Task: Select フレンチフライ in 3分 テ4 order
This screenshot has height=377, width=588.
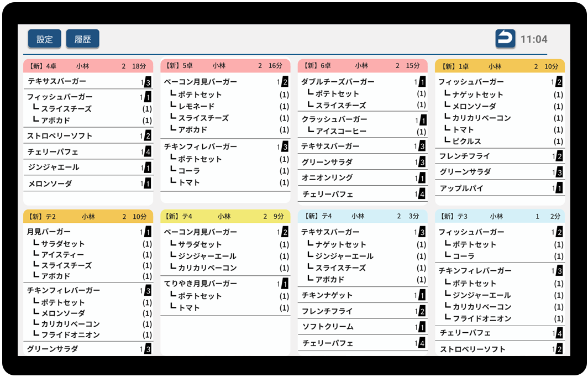Action: (x=363, y=311)
